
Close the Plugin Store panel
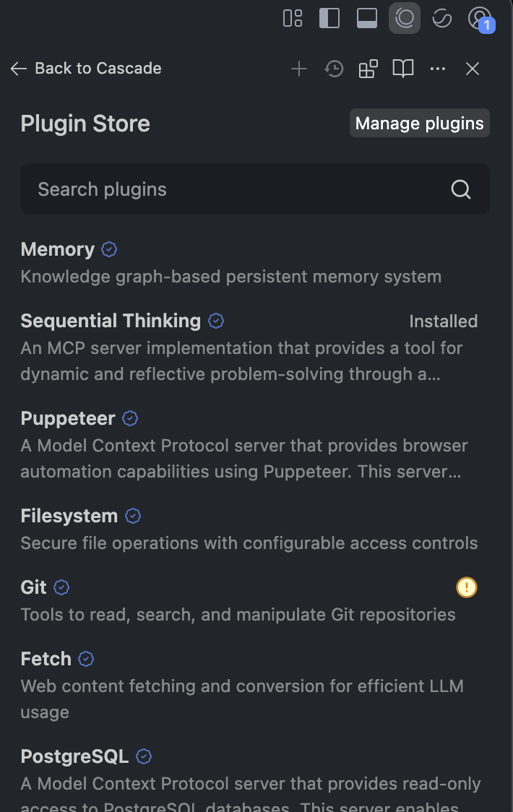[x=473, y=69]
